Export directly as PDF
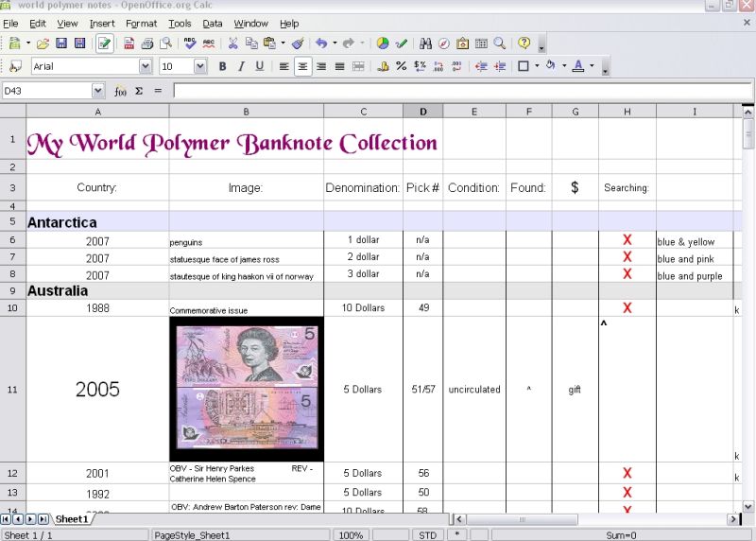Viewport: 756px width, 541px height. (129, 44)
